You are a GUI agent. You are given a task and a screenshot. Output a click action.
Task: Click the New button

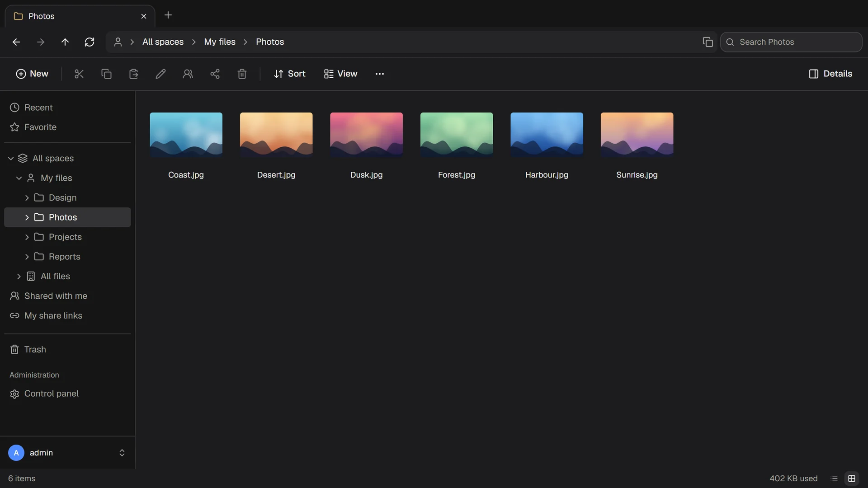pos(32,74)
